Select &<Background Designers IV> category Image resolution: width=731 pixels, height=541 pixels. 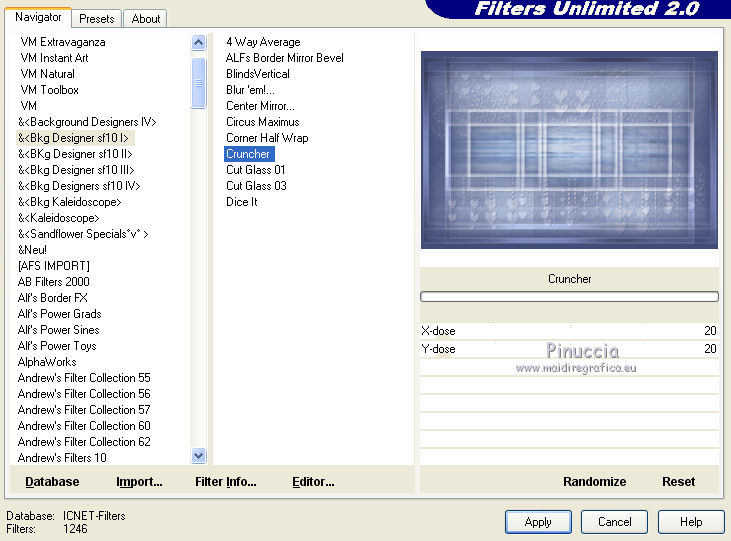pos(87,122)
